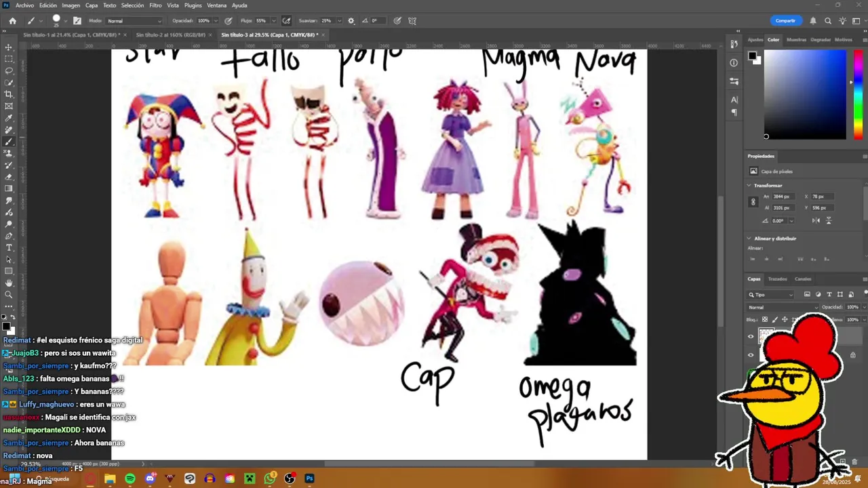
Task: Select the Path Selection arrow tool
Action: [9, 259]
